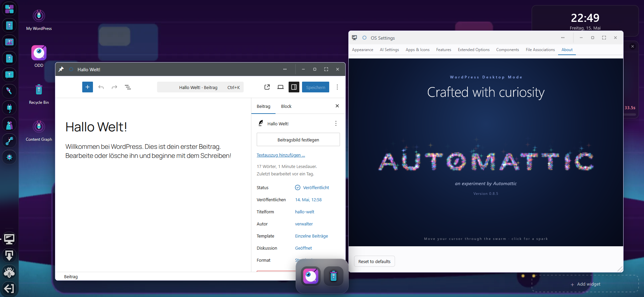Viewport: 644px width, 297px height.
Task: Open the Appearance tab in OS Settings
Action: pyautogui.click(x=362, y=50)
